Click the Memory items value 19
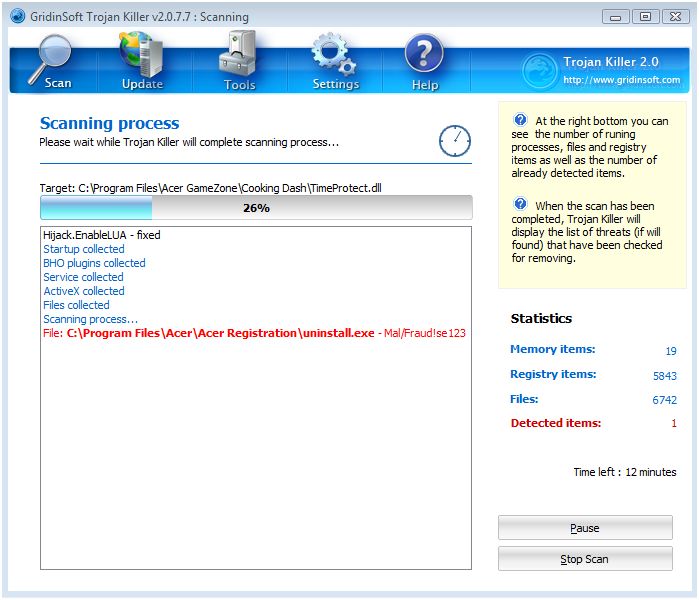The image size is (699, 600). click(x=671, y=351)
